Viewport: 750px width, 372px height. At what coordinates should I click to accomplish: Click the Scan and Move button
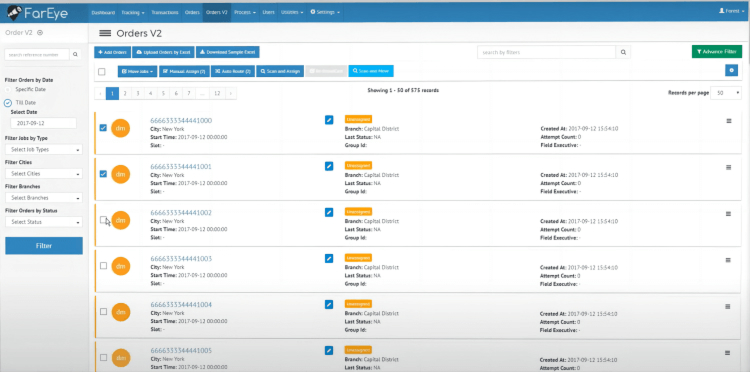pyautogui.click(x=371, y=71)
